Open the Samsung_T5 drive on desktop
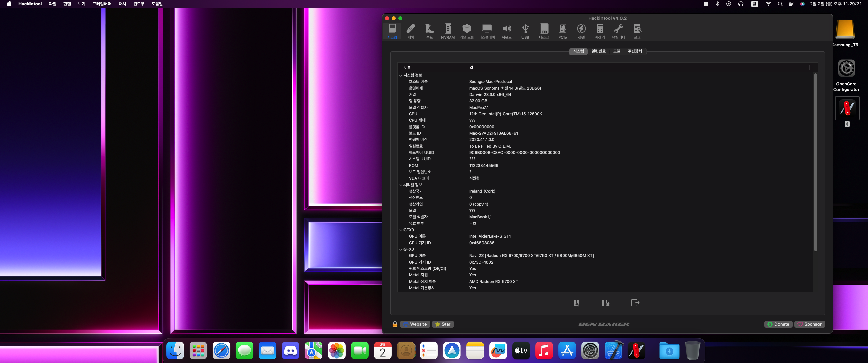Screen dimensions: 868x363 (845, 33)
